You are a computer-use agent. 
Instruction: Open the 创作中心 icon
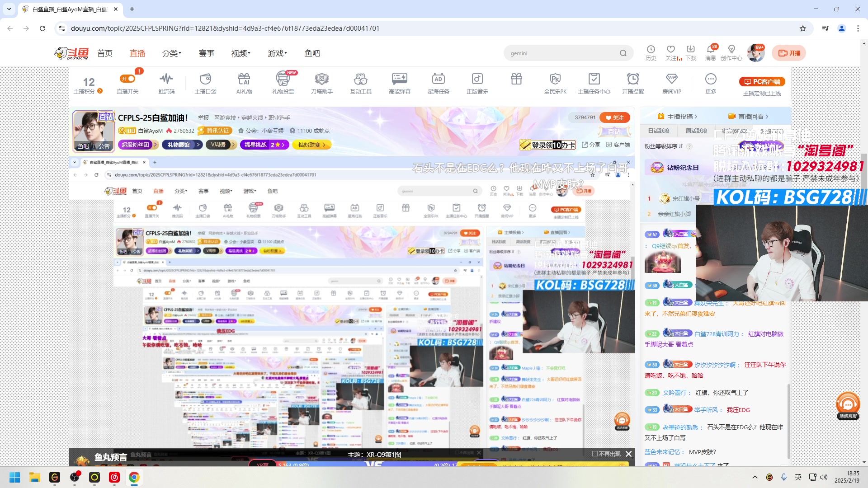coord(731,53)
